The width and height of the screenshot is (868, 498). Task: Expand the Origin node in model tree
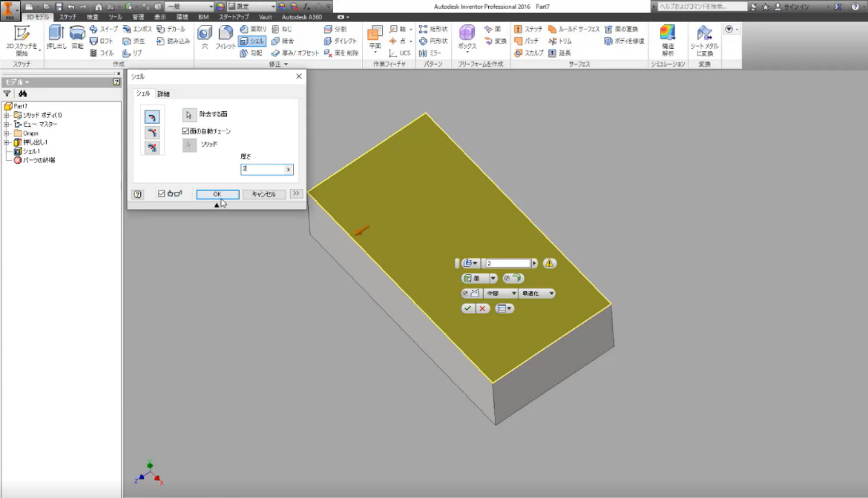pos(5,133)
